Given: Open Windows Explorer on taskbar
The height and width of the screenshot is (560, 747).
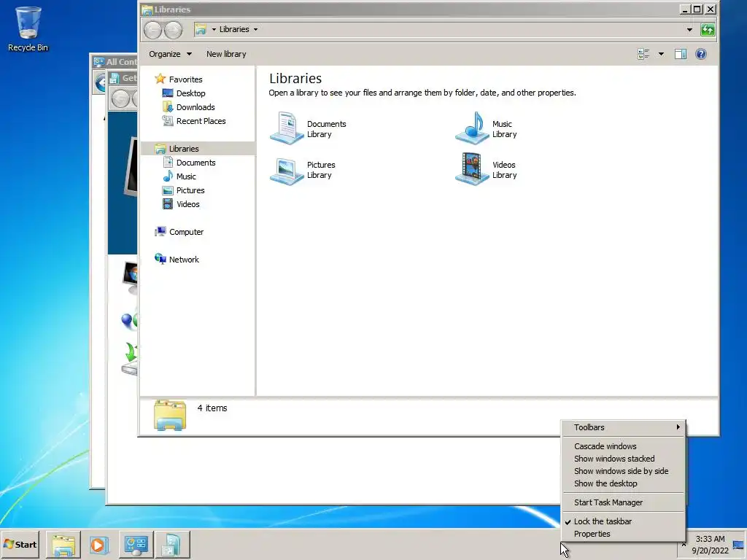Looking at the screenshot, I should pyautogui.click(x=63, y=545).
